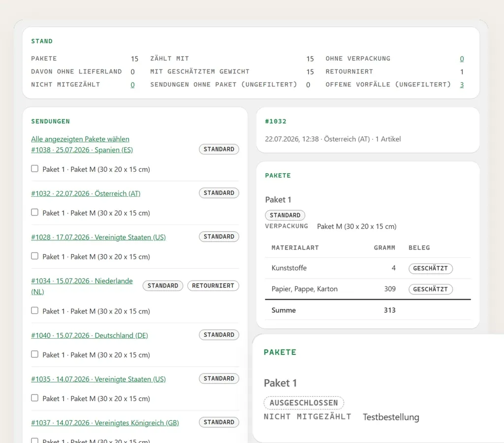
Task: Click the 'Verpackung' value 'Paket M (30 x 20 x 15 cm)'
Action: click(x=356, y=226)
